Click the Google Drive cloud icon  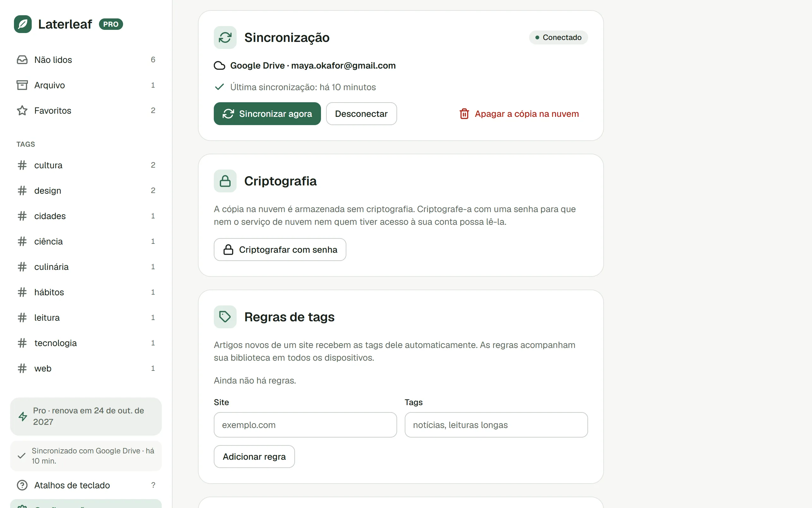click(219, 65)
